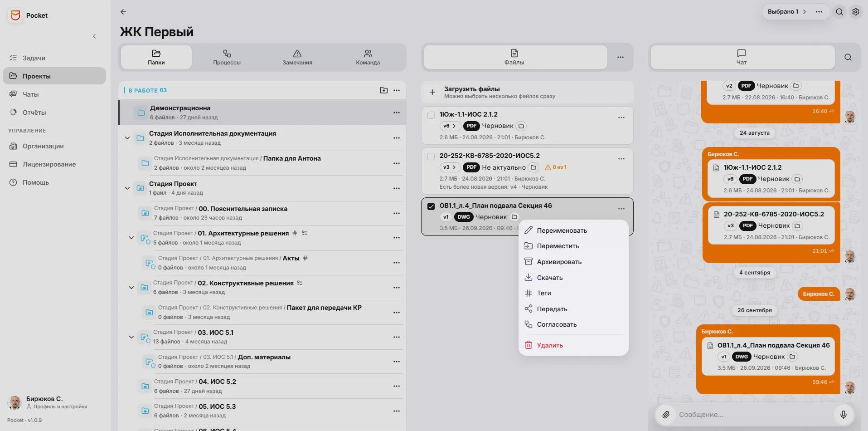Click the folder icon next to Не актуально status
Image resolution: width=868 pixels, height=431 pixels.
[x=533, y=167]
